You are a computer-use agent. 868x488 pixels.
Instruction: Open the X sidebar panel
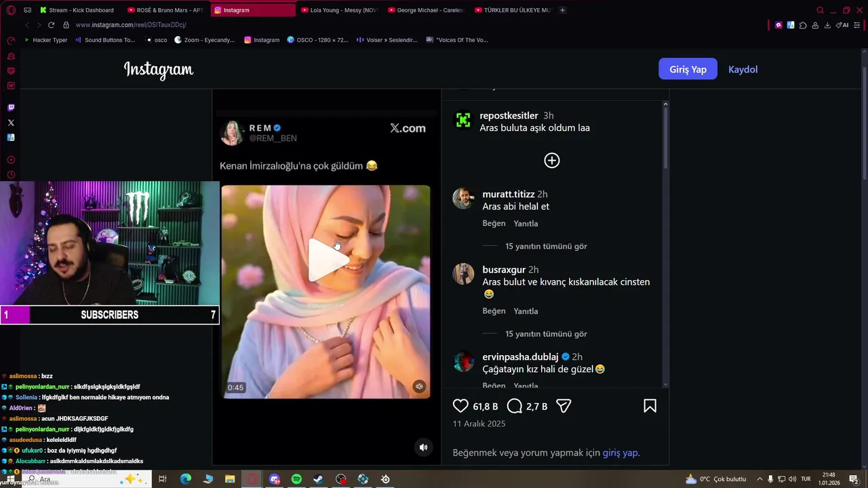click(x=11, y=123)
